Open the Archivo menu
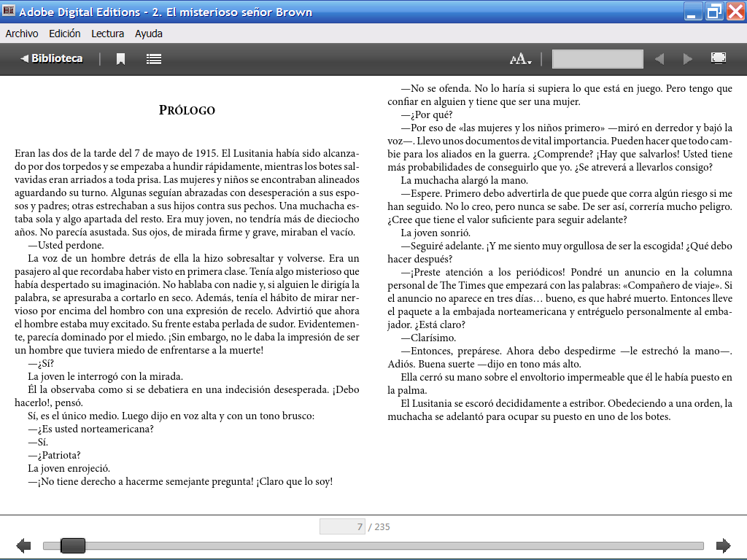747x560 pixels. click(22, 34)
